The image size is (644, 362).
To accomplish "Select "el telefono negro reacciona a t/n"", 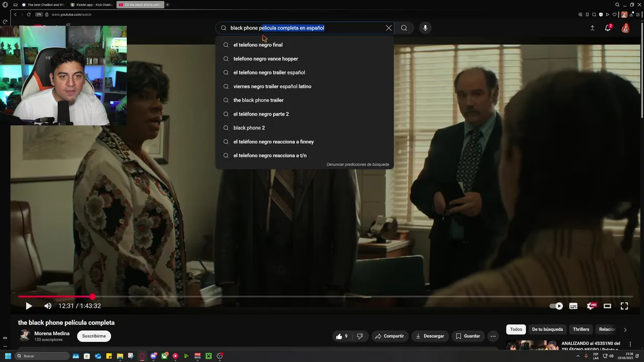I will pos(304,155).
